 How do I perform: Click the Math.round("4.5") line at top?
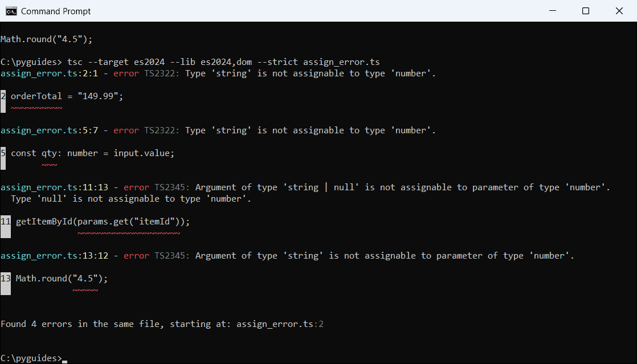point(46,39)
